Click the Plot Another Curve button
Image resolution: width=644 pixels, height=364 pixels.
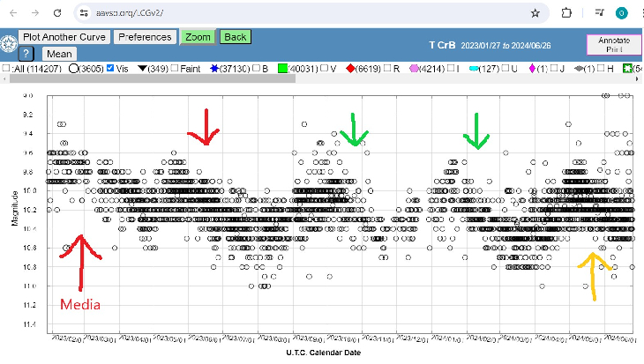[x=65, y=37]
